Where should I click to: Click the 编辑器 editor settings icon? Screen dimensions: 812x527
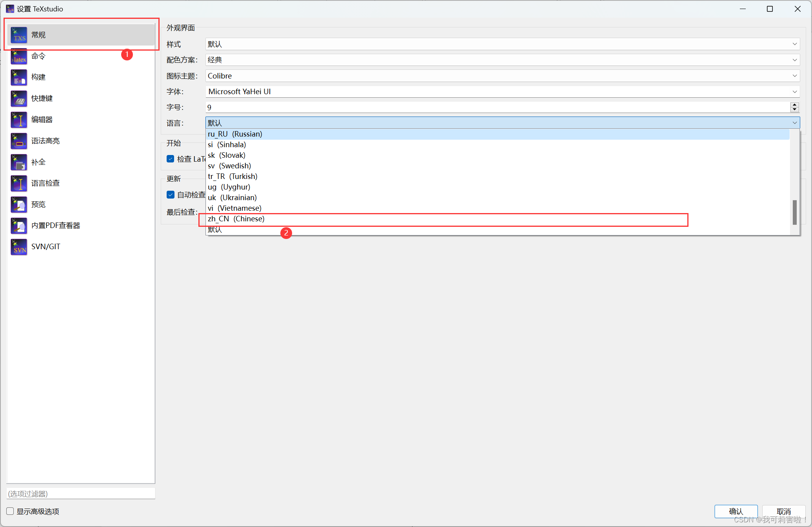point(19,120)
